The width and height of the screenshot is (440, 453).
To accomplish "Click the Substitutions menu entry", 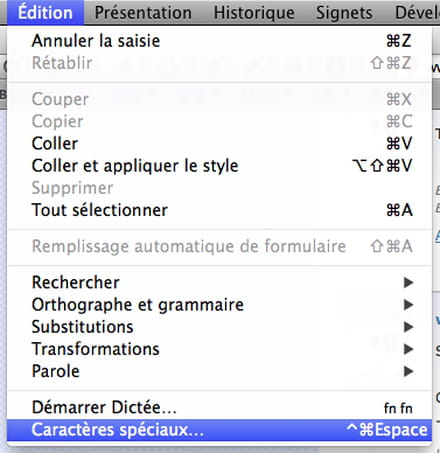I will (x=219, y=327).
